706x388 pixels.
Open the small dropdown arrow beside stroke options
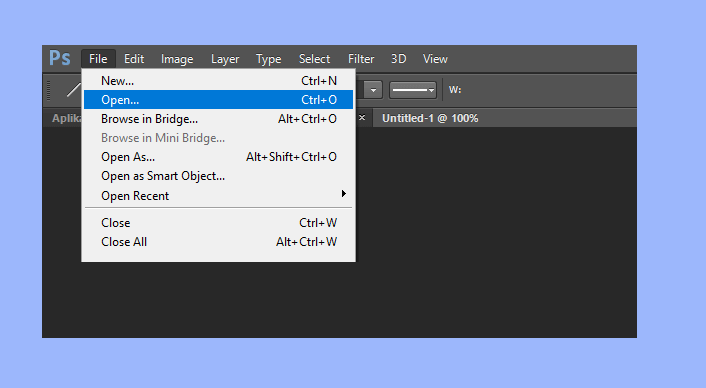373,90
